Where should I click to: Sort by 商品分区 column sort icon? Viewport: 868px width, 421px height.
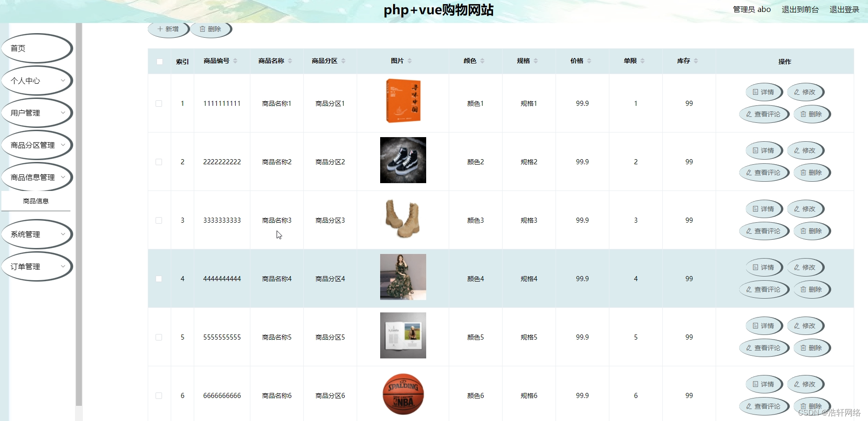(343, 61)
